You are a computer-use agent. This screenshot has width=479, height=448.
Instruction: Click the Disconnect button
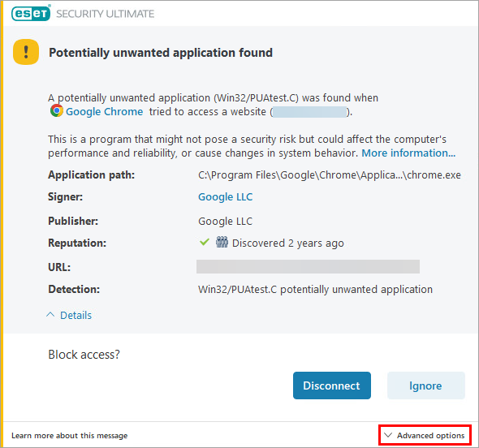pos(332,386)
